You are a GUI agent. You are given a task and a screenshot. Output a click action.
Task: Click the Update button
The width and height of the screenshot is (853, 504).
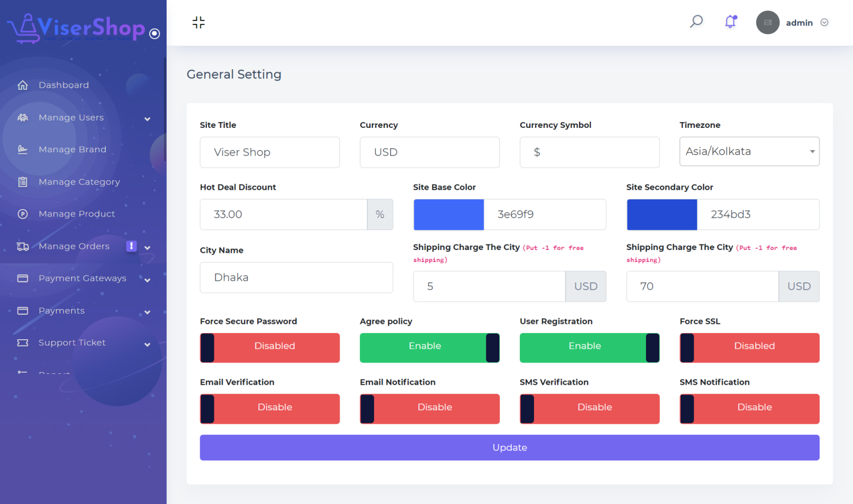pyautogui.click(x=509, y=448)
